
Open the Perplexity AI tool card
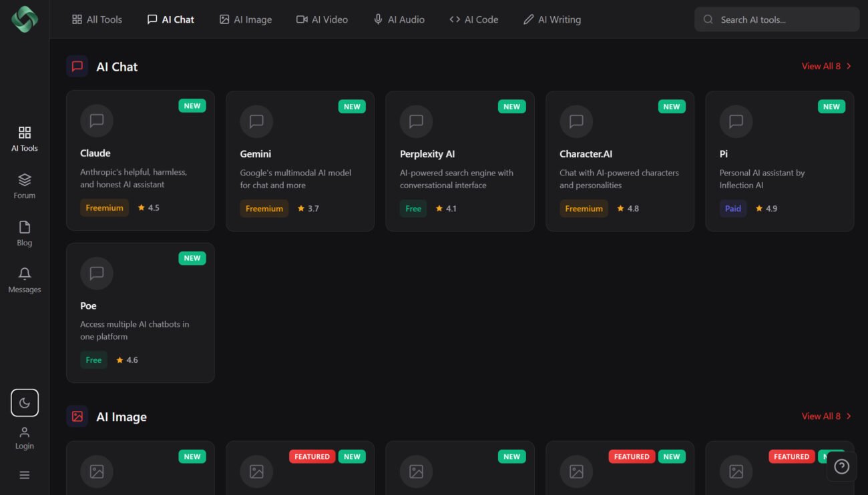[x=460, y=160]
